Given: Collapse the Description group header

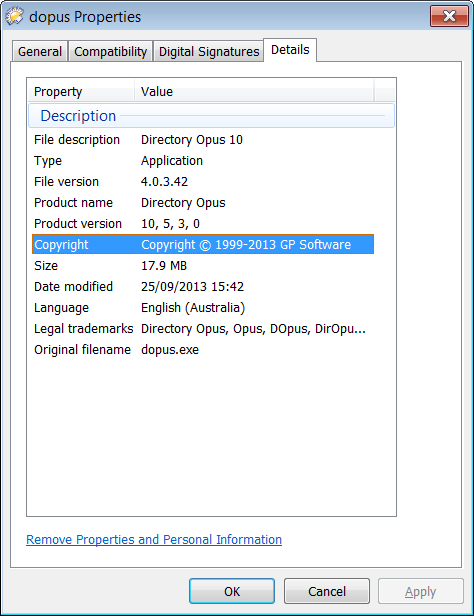Looking at the screenshot, I should 211,116.
